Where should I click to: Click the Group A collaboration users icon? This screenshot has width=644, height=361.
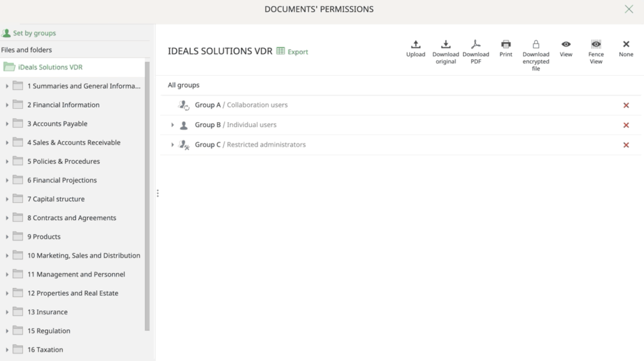[184, 105]
